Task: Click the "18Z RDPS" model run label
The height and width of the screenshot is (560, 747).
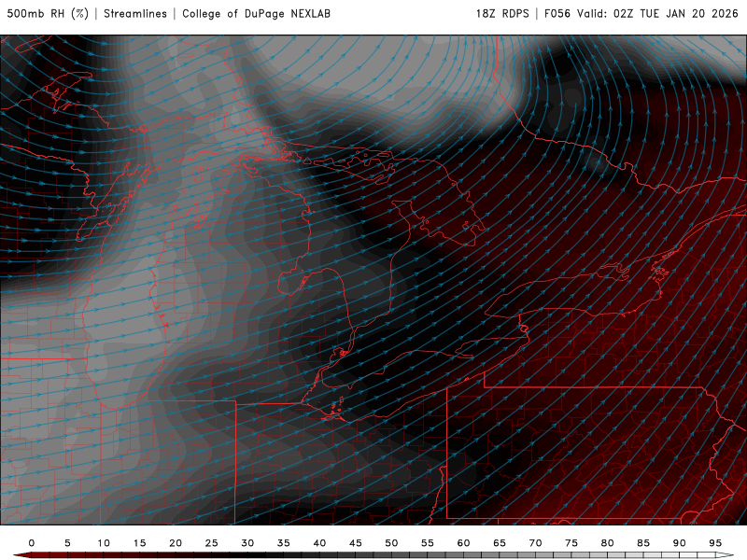Action: tap(502, 13)
